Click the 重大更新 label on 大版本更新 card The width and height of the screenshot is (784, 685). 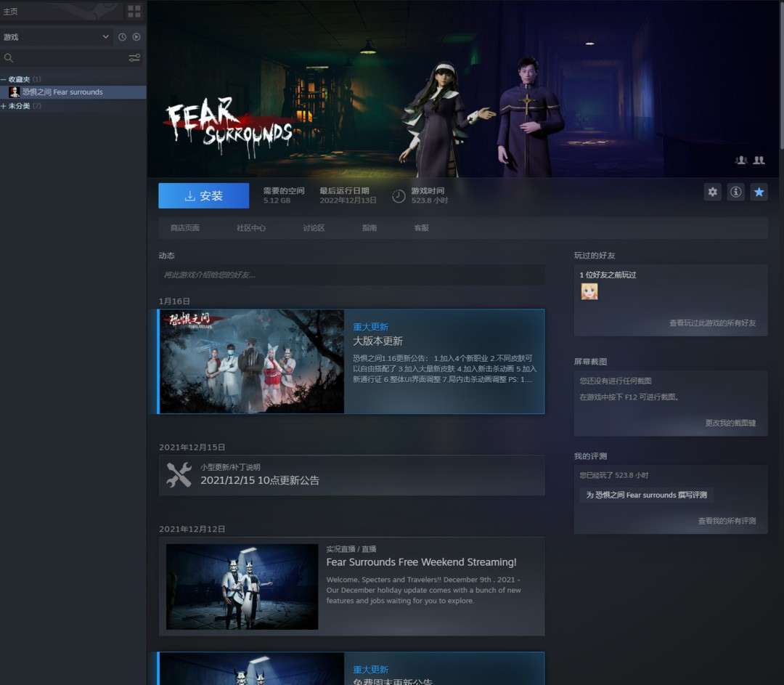(x=370, y=327)
